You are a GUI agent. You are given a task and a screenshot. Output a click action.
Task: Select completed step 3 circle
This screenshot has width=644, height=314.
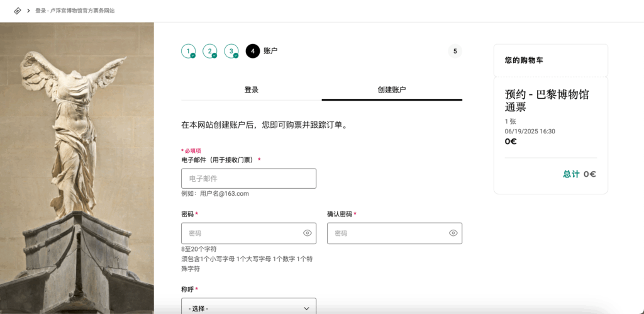point(231,51)
